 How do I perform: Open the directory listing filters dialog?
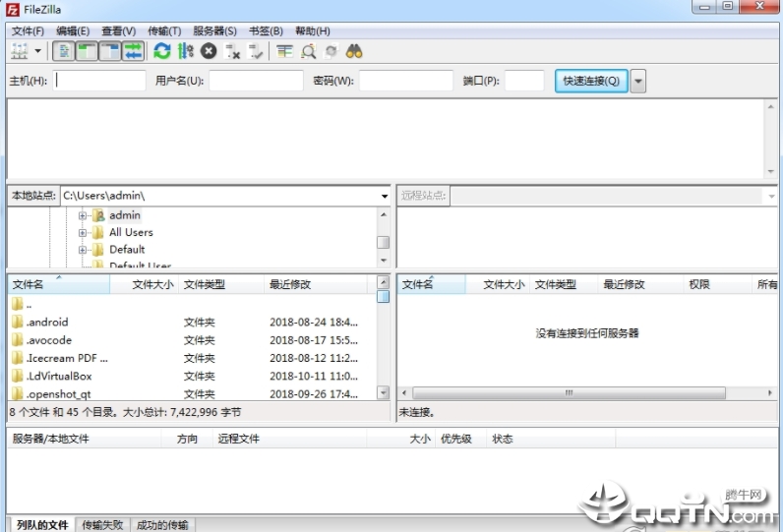click(284, 51)
